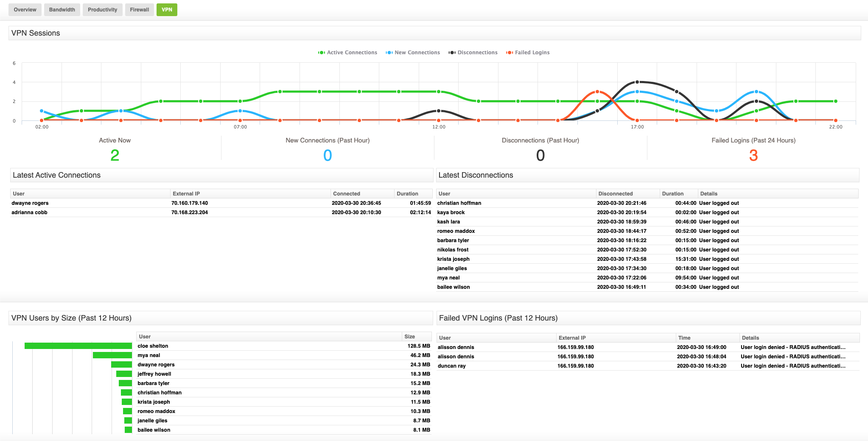Click the orange Failed Logins legend dot
Screen dimensions: 868x441
coord(509,52)
